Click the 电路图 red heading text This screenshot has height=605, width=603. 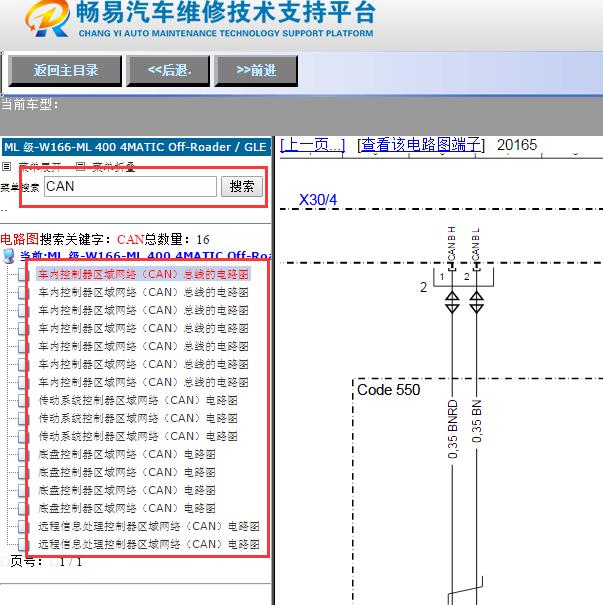(x=19, y=239)
